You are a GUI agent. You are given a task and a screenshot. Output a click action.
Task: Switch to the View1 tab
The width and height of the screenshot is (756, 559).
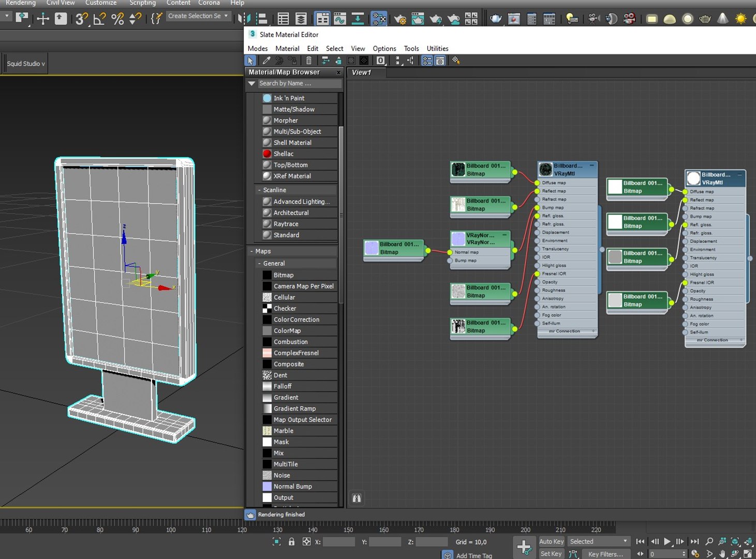tap(362, 72)
